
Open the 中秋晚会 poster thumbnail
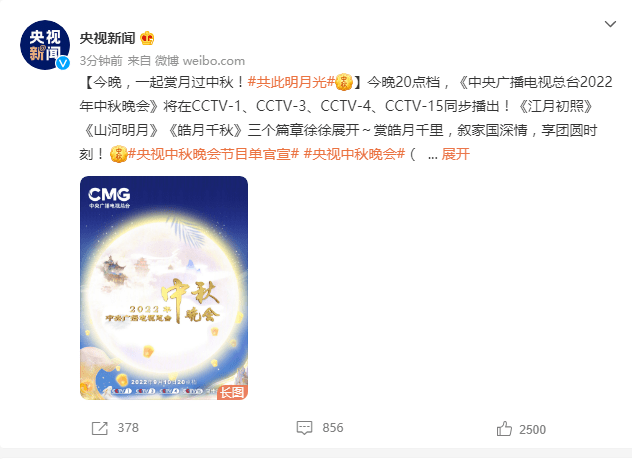164,288
